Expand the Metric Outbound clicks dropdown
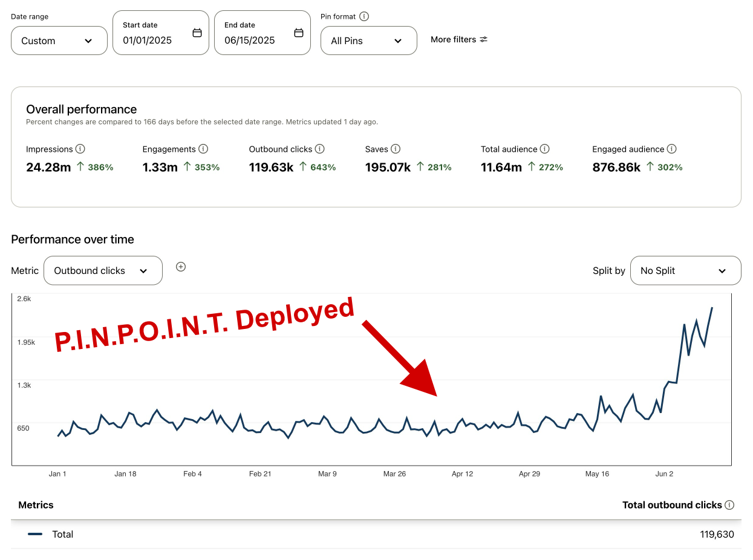 [103, 270]
